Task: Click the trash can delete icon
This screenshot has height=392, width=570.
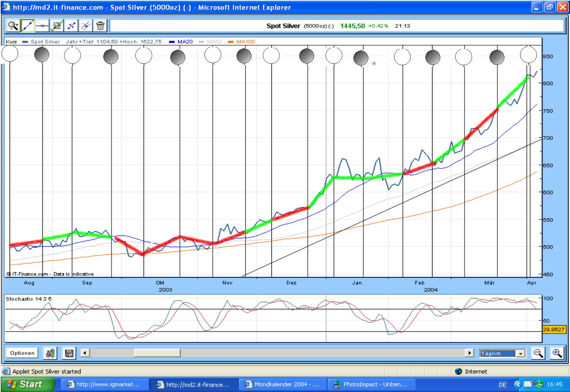Action: [100, 26]
